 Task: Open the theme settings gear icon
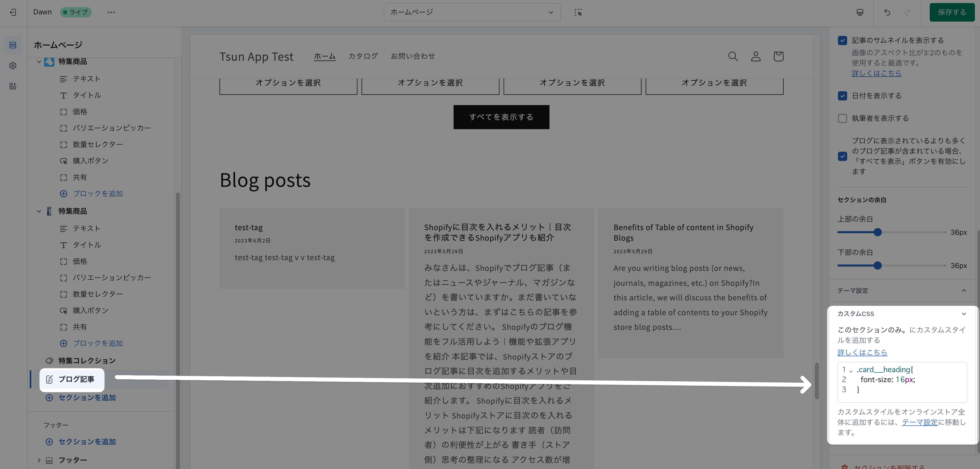(13, 66)
